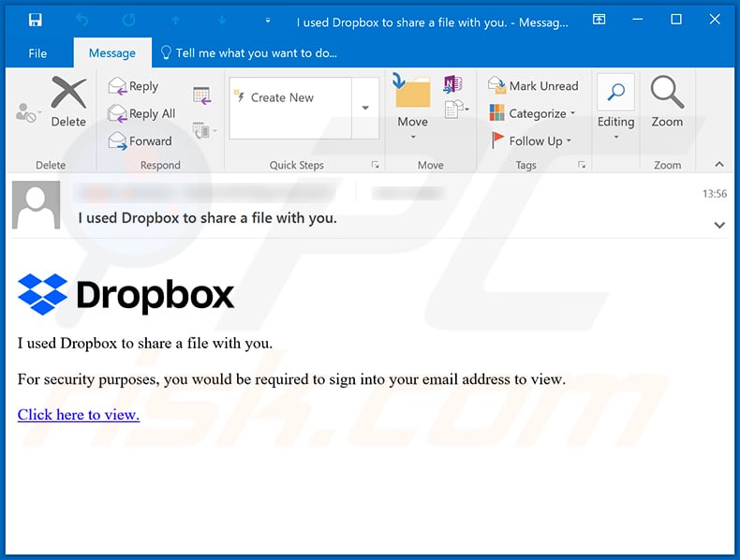The image size is (740, 560).
Task: Open the Actions menu icon
Action: [x=457, y=110]
